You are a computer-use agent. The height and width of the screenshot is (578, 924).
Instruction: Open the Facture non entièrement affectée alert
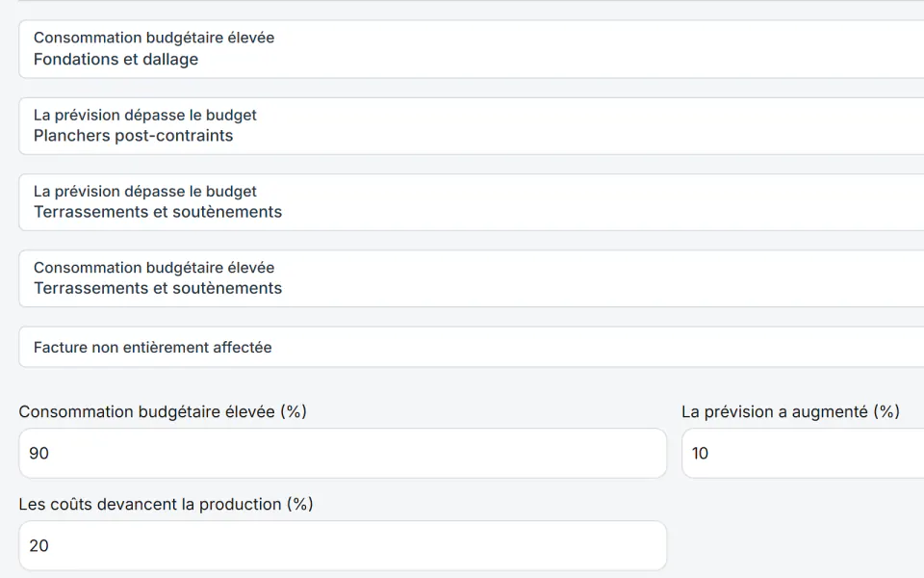pos(472,347)
